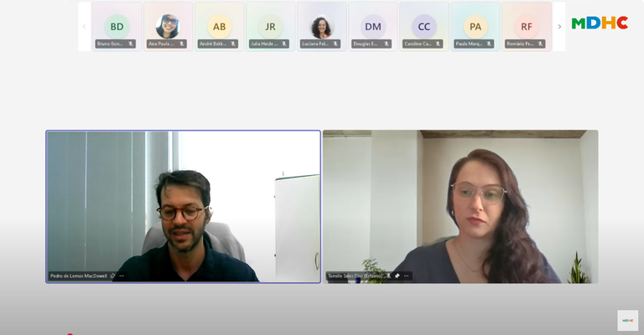Click Bruno Gon... name label
Screen dimensions: 644x335
point(110,44)
